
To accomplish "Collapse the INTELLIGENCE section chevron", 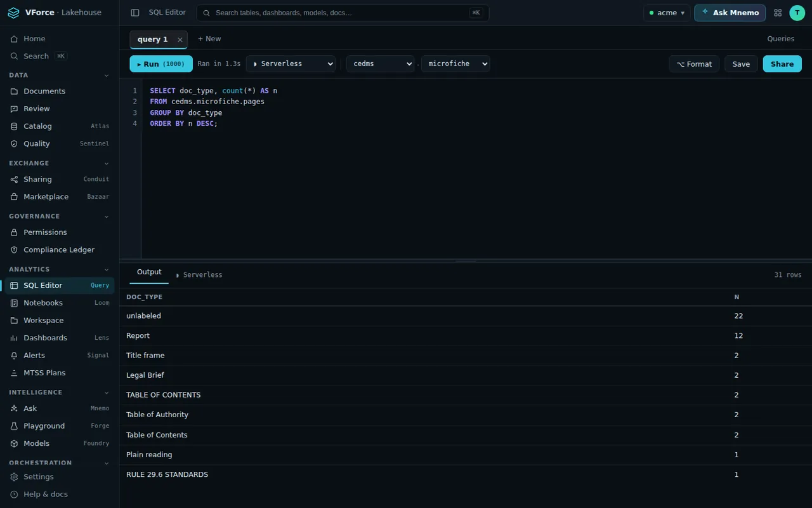I will coord(107,392).
